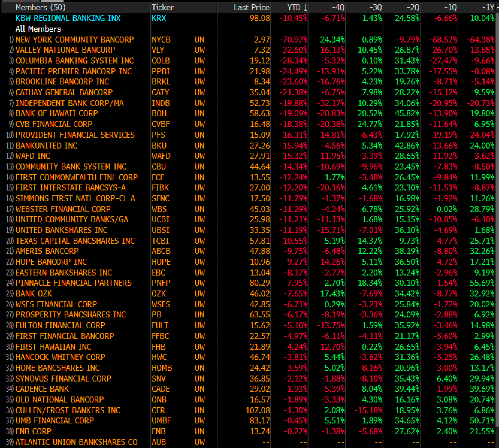The width and height of the screenshot is (499, 448).
Task: Sort by the -1Y column header
Action: pos(488,7)
